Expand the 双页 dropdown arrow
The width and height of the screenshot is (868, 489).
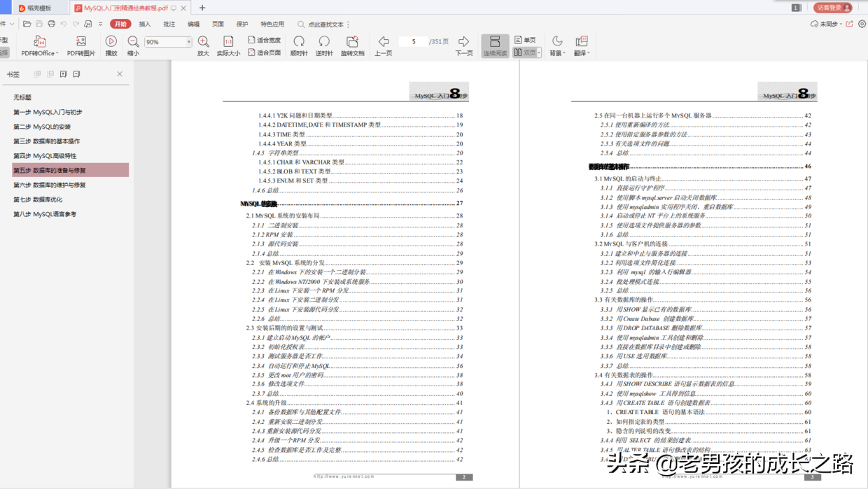coord(539,52)
